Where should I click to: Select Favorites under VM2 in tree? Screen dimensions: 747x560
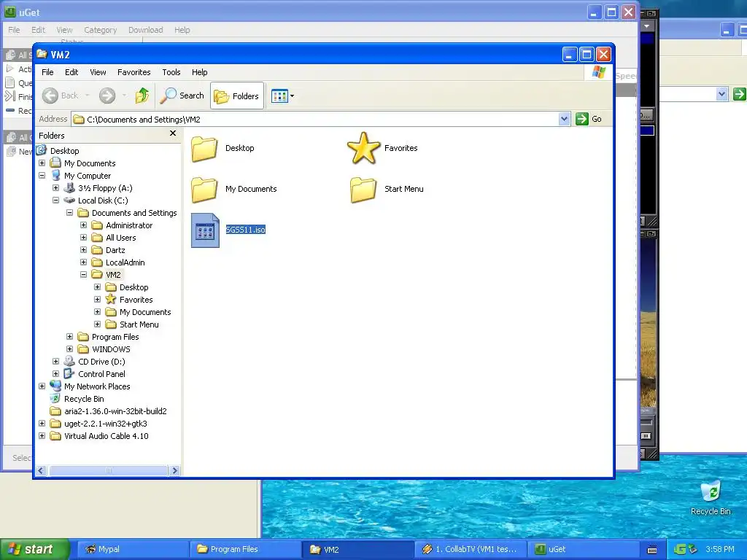(129, 300)
